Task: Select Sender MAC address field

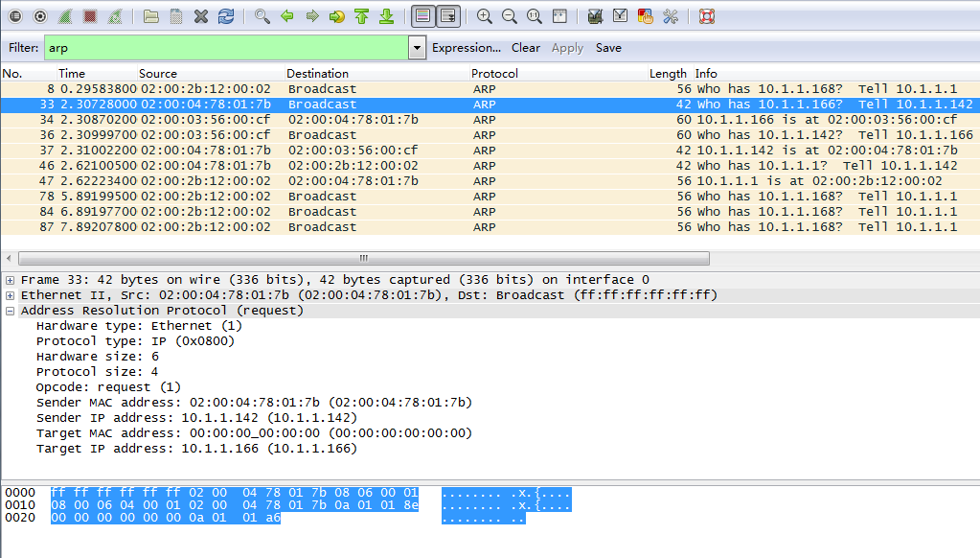Action: pos(254,403)
